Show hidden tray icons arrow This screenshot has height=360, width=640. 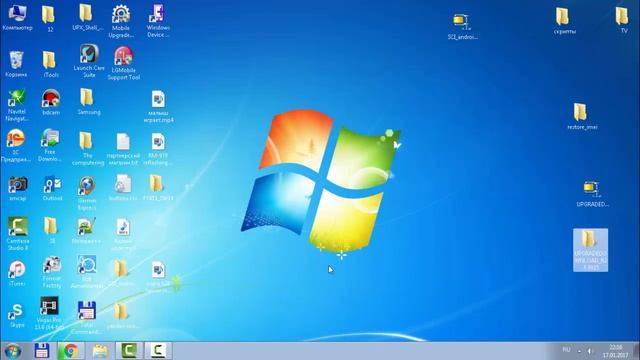tap(579, 351)
